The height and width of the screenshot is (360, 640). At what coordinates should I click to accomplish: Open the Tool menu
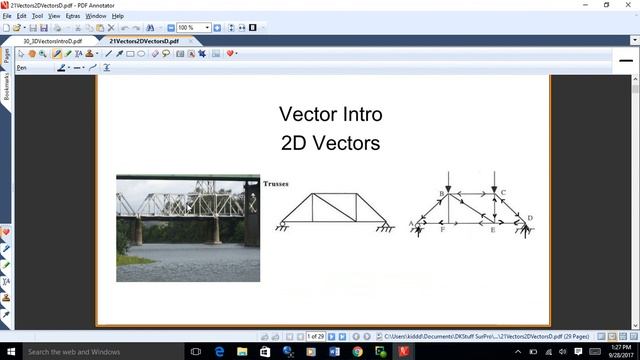coord(38,16)
